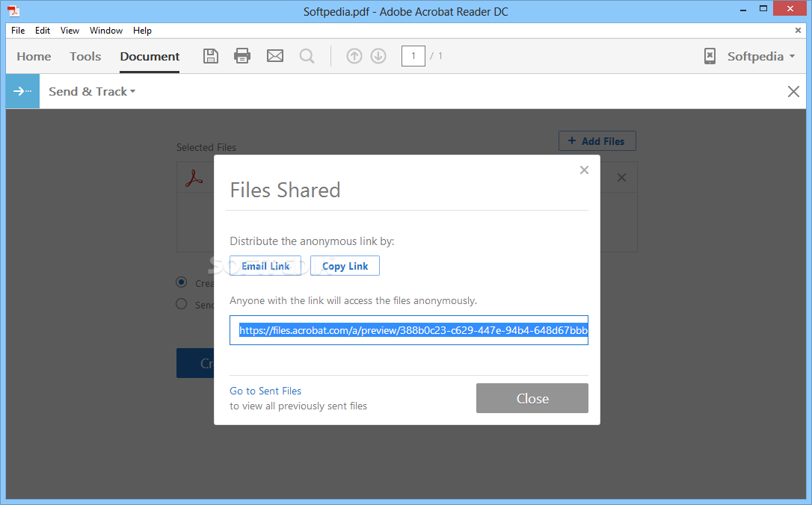Image resolution: width=812 pixels, height=505 pixels.
Task: Close the Acrobat Reader window
Action: [x=790, y=8]
